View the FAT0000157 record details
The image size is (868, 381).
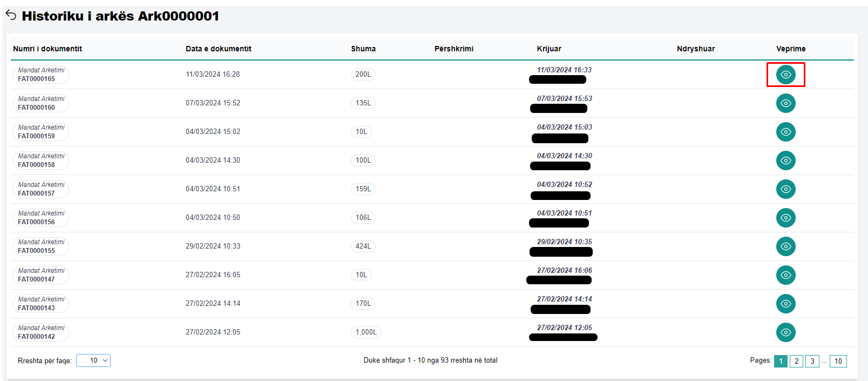click(785, 189)
